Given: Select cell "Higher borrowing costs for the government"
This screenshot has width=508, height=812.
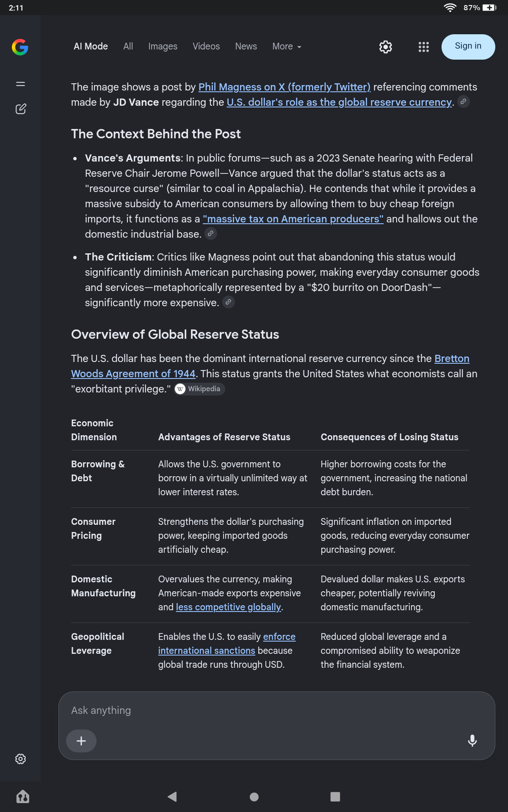Looking at the screenshot, I should coord(394,478).
